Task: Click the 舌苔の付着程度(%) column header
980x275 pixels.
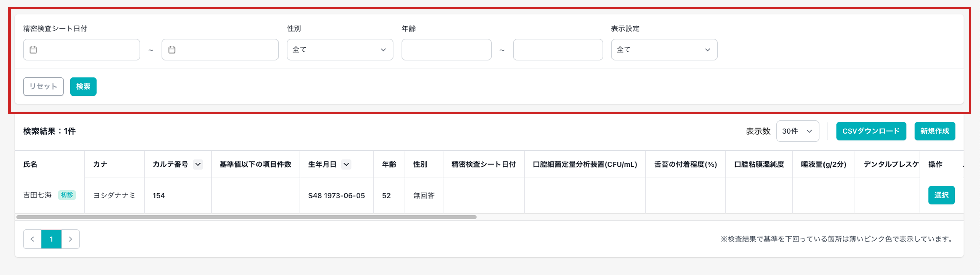Action: (685, 165)
